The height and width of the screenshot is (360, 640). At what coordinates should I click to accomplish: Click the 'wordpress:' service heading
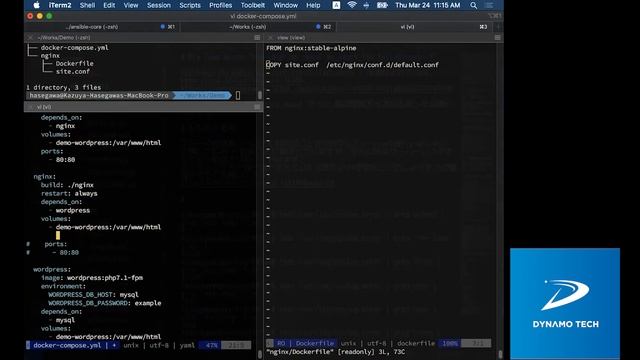[x=52, y=269]
